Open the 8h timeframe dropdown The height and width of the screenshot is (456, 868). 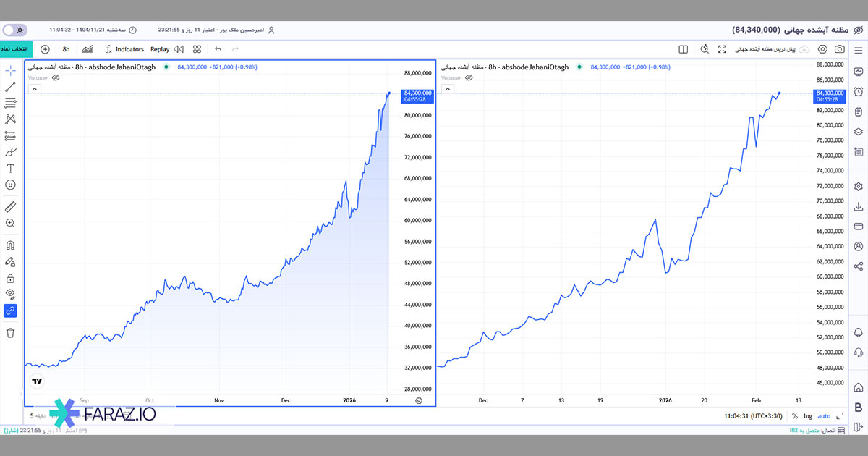pos(66,49)
